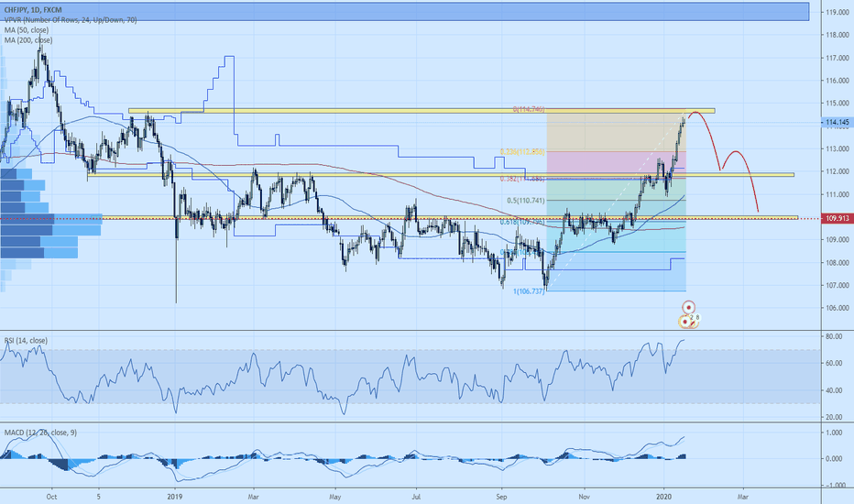
Task: Click the 106.000 price axis label
Action: coord(838,309)
